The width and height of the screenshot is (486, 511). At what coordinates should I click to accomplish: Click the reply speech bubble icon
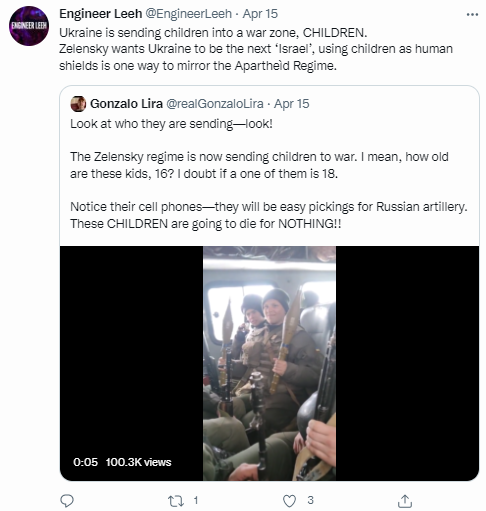67,501
